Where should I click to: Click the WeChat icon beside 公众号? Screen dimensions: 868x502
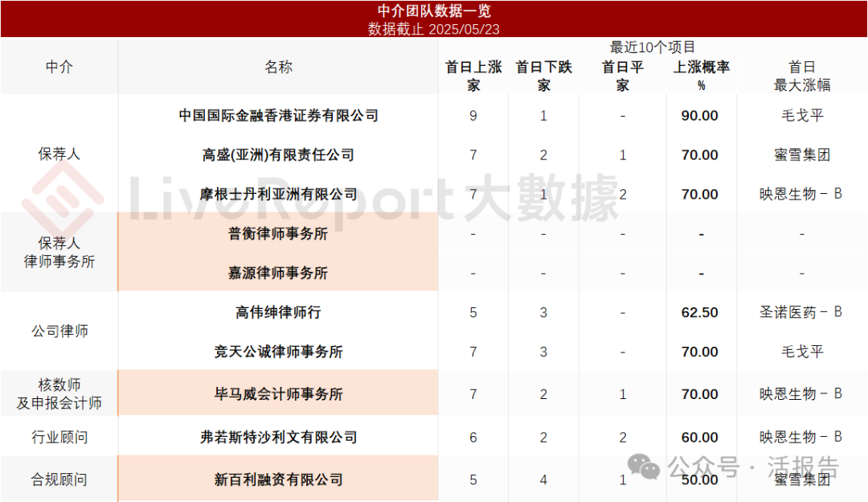[x=645, y=467]
